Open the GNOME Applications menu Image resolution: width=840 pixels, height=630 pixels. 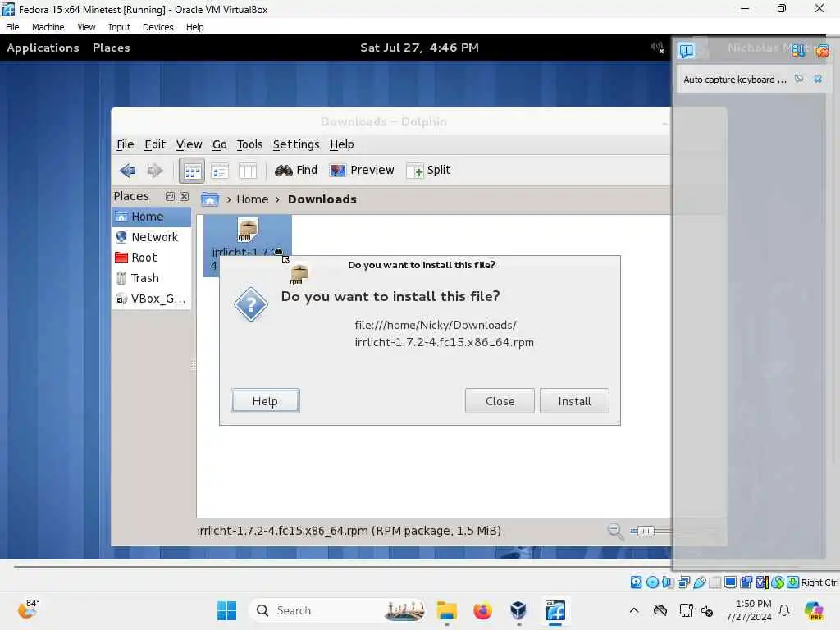(43, 48)
